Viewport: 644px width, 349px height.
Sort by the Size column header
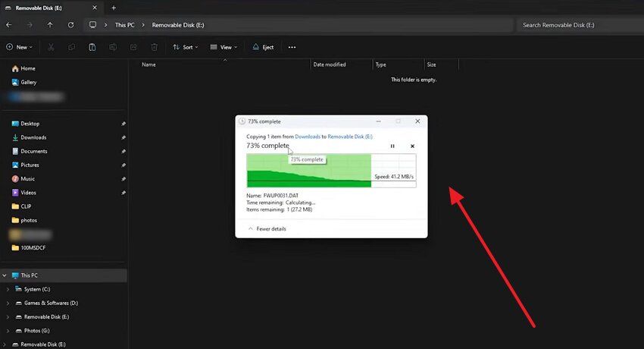coord(431,64)
